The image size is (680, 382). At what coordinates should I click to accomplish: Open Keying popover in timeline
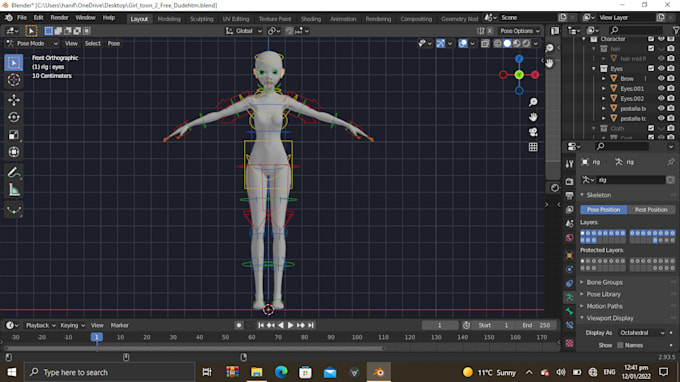click(x=72, y=325)
